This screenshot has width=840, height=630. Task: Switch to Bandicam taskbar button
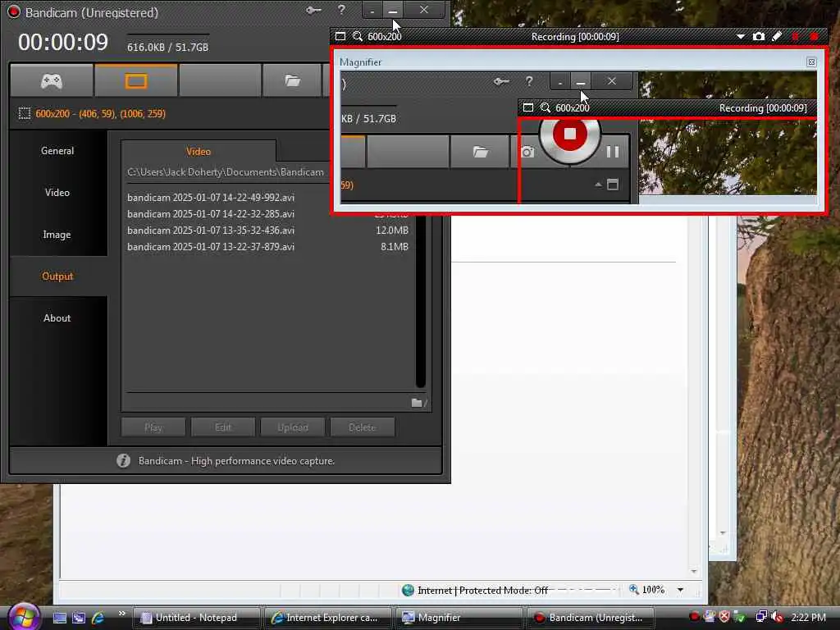[591, 618]
